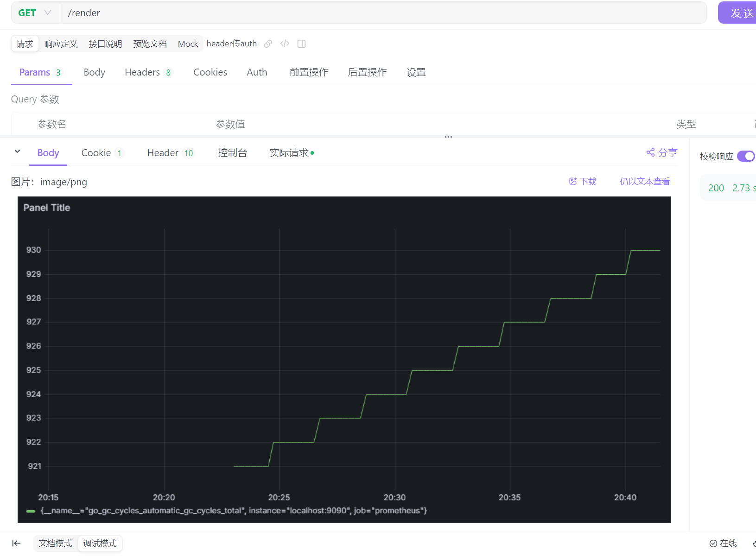Collapse the response section chevron

click(17, 152)
